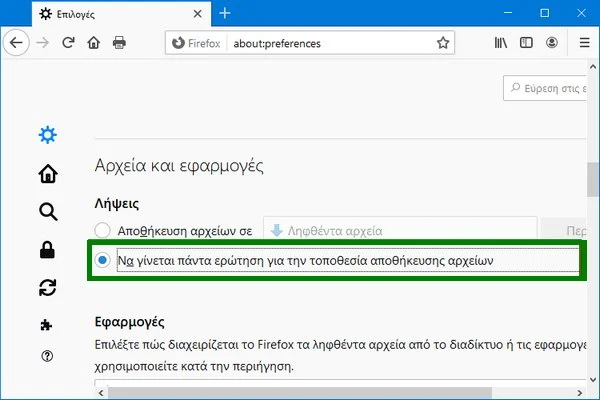Image resolution: width=600 pixels, height=400 pixels.
Task: Click the scroll up arrow
Action: click(593, 67)
